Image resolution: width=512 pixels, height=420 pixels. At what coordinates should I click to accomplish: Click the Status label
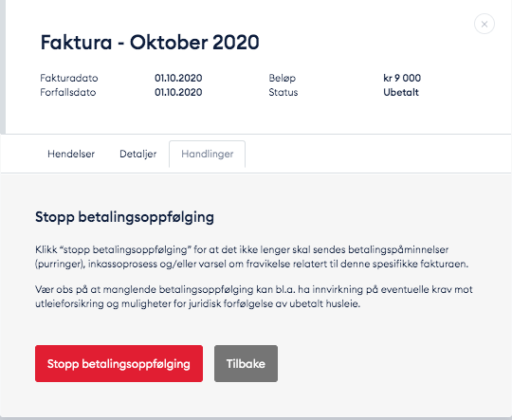(283, 92)
